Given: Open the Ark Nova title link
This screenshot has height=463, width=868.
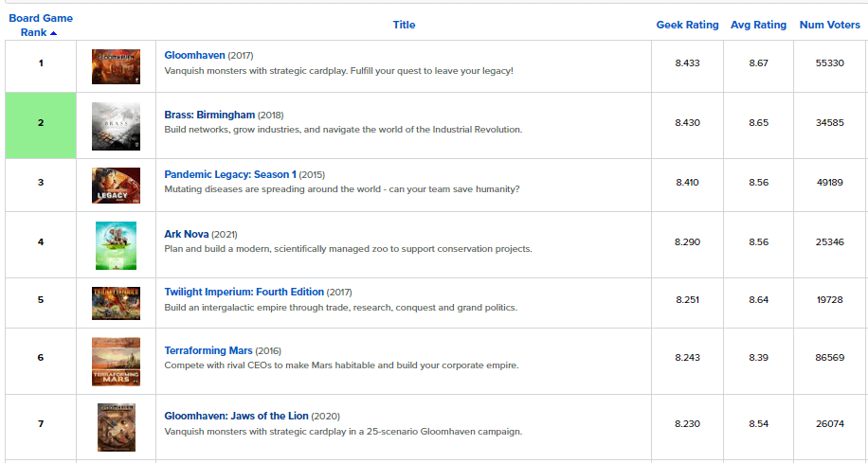Looking at the screenshot, I should tap(187, 234).
